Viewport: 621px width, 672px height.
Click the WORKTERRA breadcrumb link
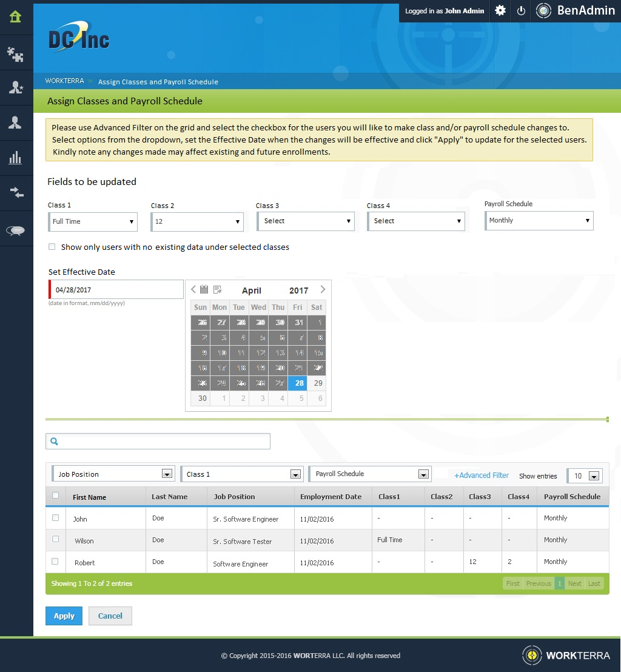[x=64, y=81]
